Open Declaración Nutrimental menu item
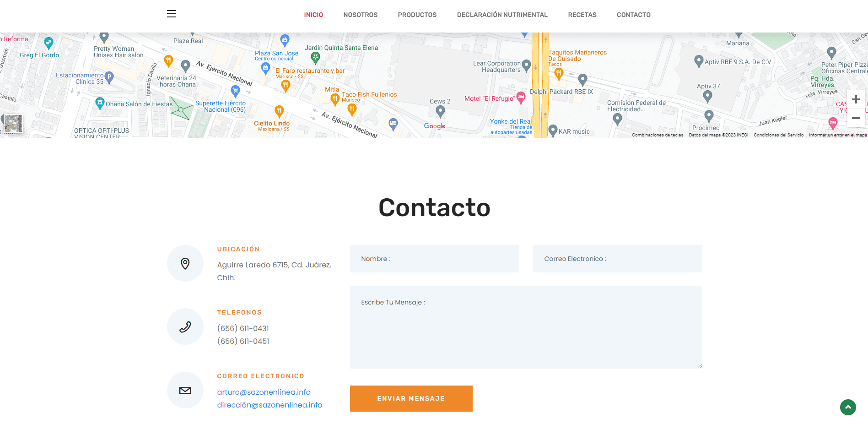This screenshot has width=868, height=424. 502,15
